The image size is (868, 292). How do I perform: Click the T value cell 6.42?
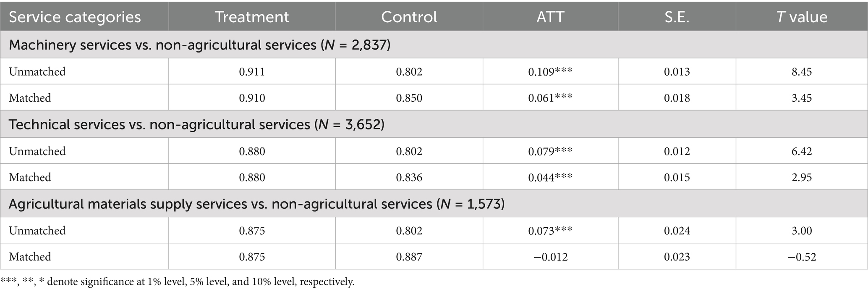[x=802, y=151]
